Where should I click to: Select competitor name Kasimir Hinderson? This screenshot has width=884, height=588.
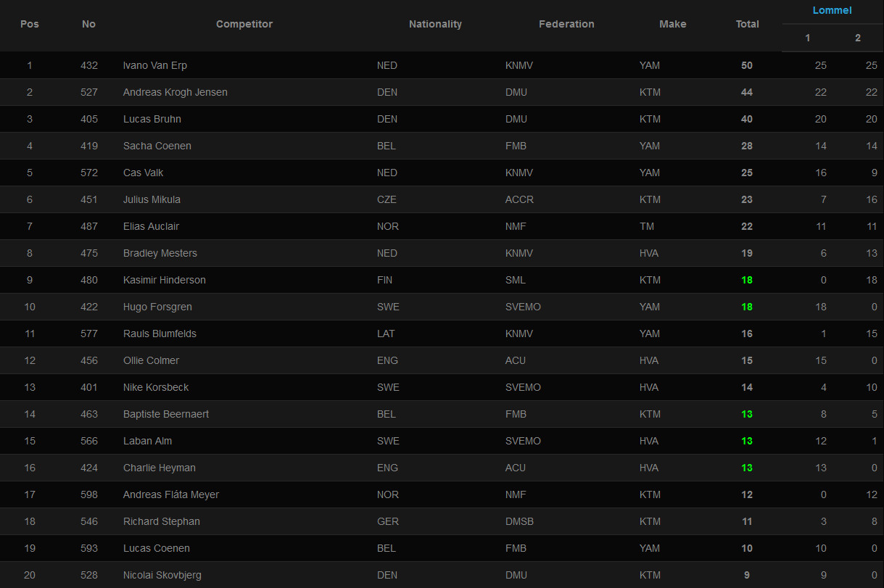click(165, 280)
